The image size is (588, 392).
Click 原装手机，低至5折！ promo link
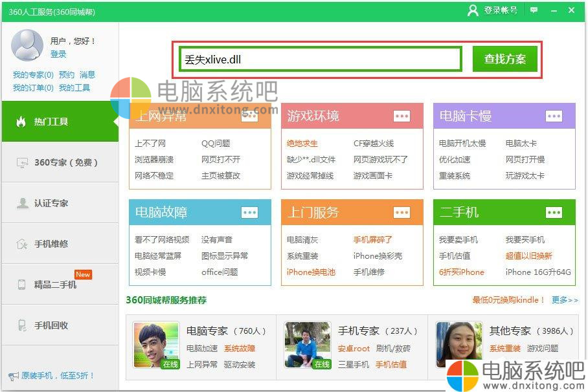(58, 376)
